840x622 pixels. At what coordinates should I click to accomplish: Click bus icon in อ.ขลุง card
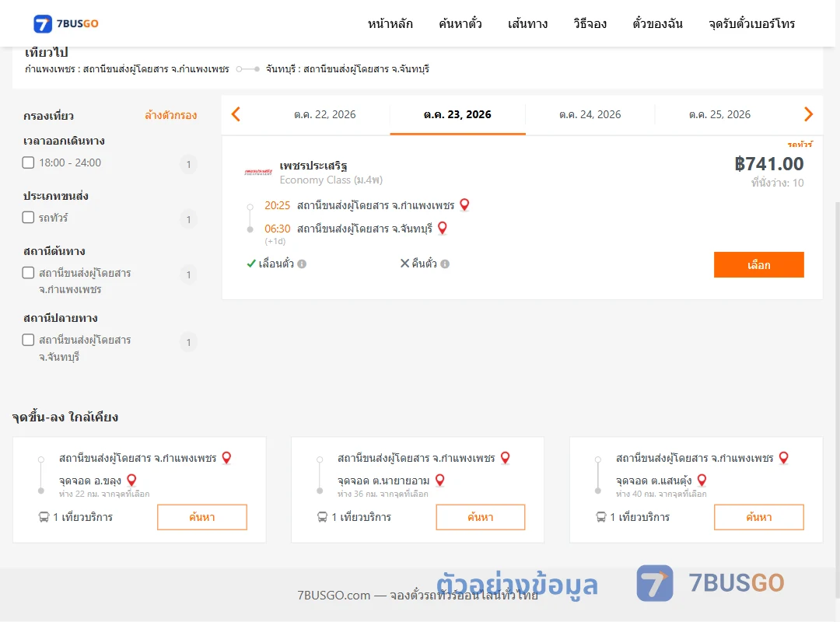click(x=44, y=517)
